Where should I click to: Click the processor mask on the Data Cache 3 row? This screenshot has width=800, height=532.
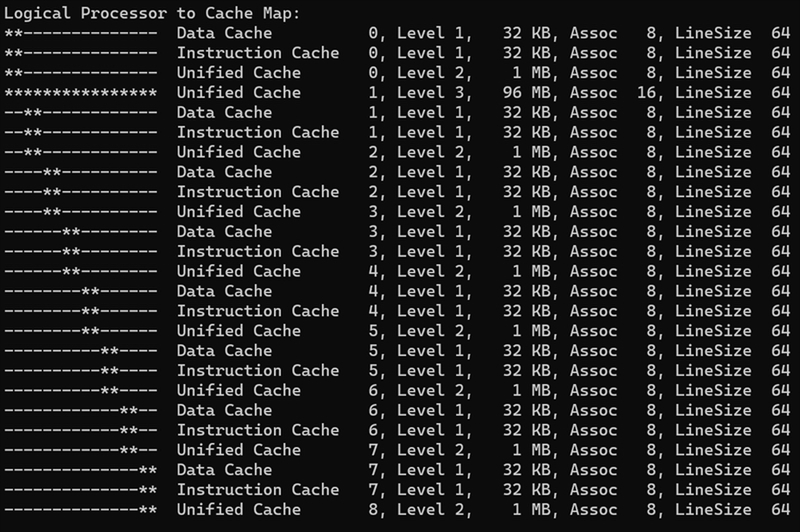pos(80,231)
